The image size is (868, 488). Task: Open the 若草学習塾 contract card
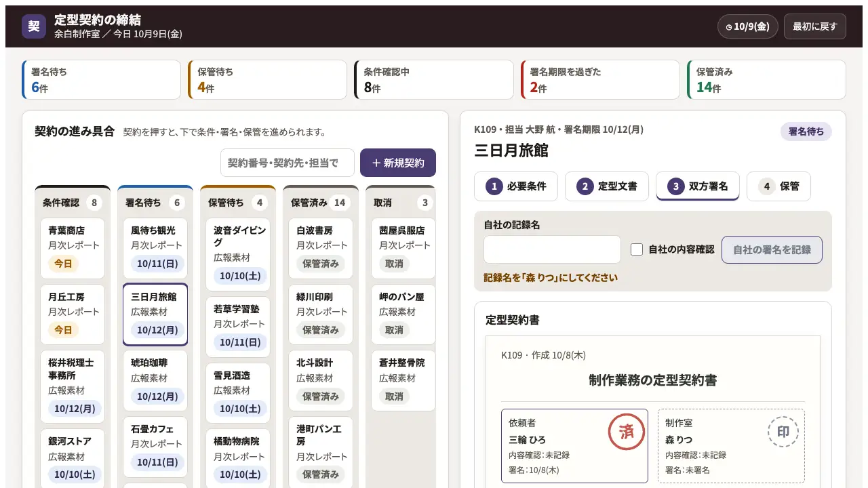tap(238, 327)
